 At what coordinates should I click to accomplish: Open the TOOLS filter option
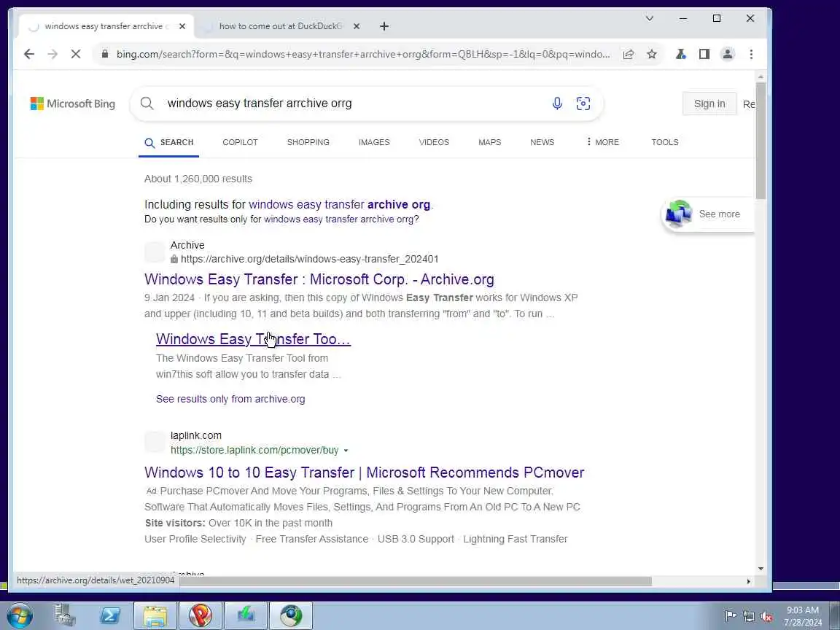coord(665,142)
